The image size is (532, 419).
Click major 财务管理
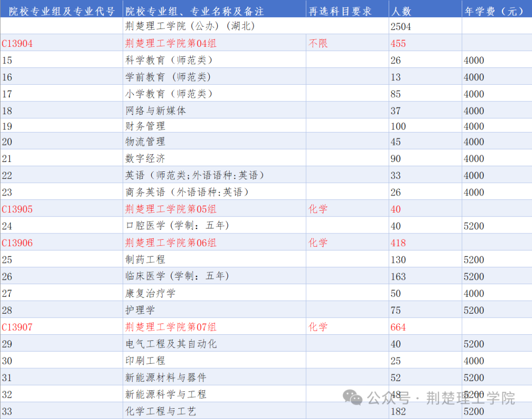(145, 126)
